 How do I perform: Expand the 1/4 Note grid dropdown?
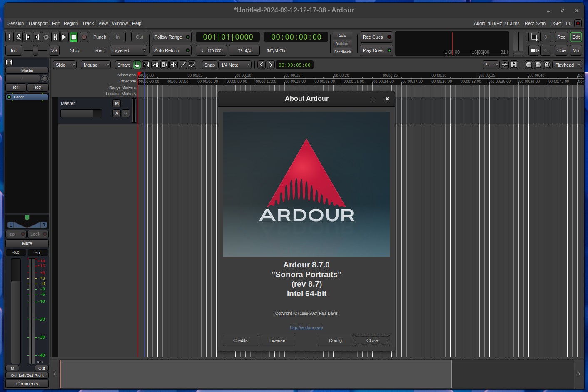point(235,65)
